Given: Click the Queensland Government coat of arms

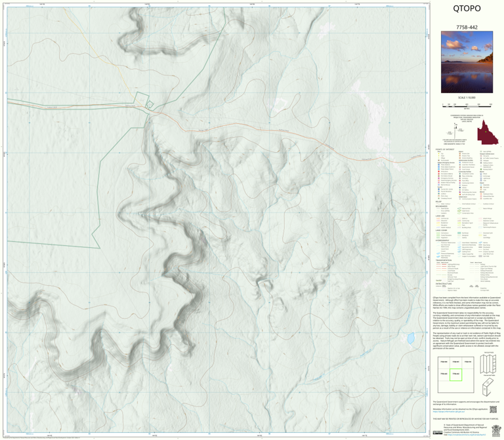Looking at the screenshot, I should pos(496,430).
